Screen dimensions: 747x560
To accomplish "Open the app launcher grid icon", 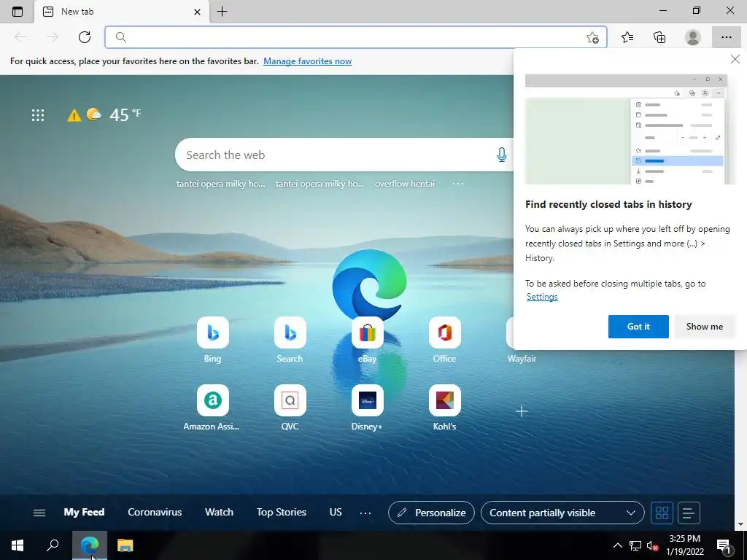I will point(38,114).
